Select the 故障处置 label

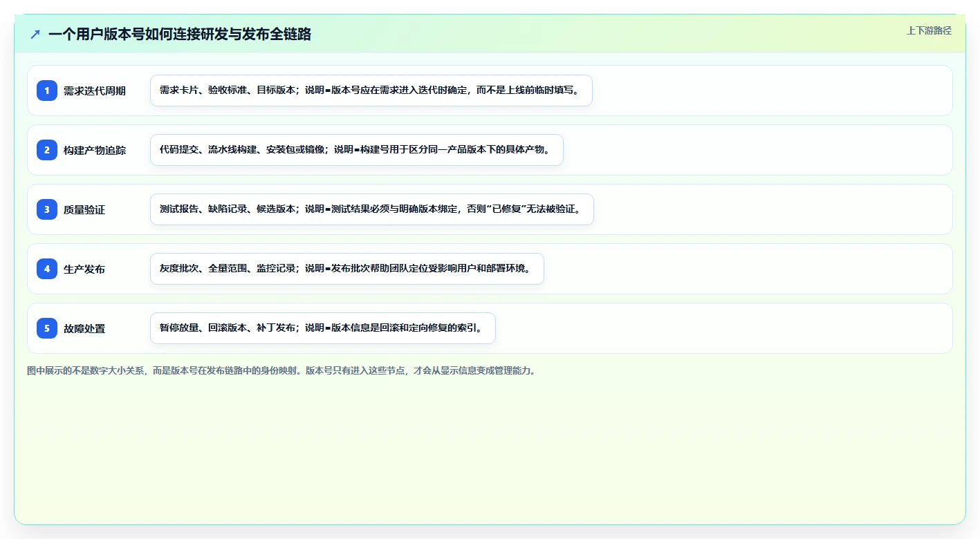point(84,329)
